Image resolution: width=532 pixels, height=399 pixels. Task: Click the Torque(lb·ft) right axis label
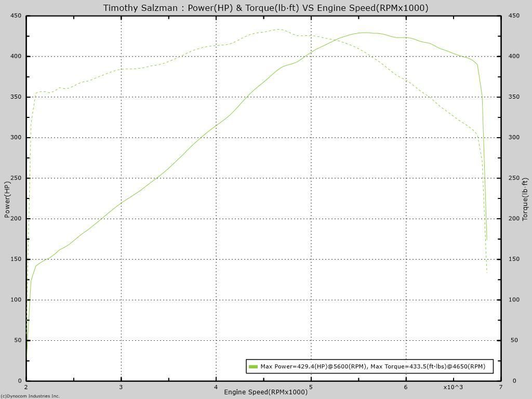tap(525, 199)
